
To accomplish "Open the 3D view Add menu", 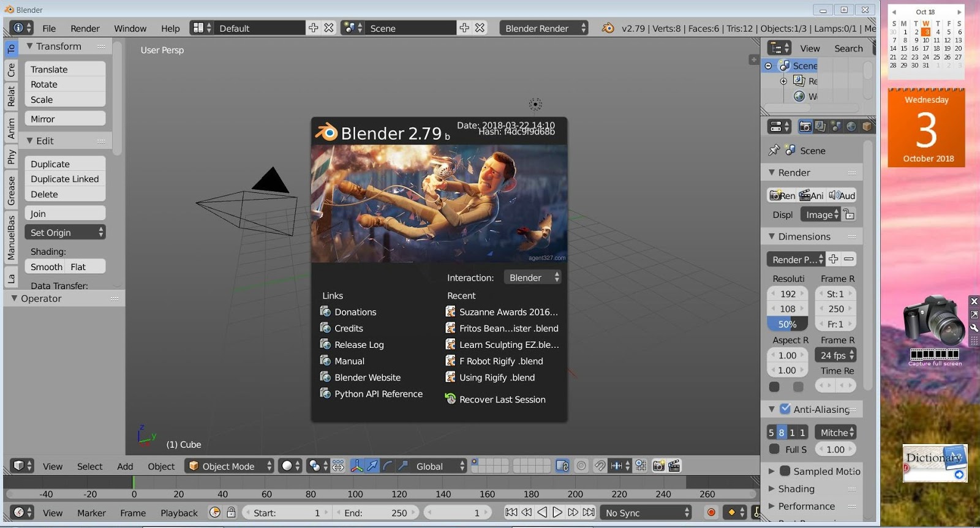I will click(x=125, y=466).
